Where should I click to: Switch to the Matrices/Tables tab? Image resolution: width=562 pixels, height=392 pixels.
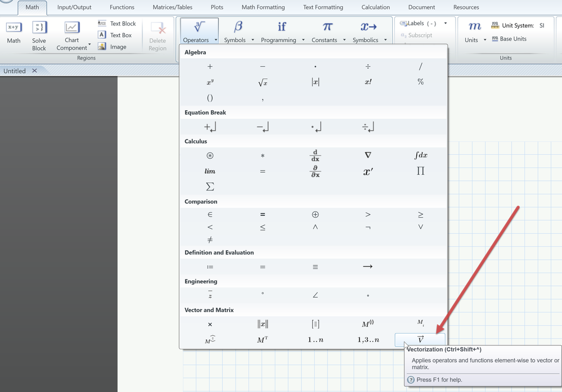pos(172,7)
